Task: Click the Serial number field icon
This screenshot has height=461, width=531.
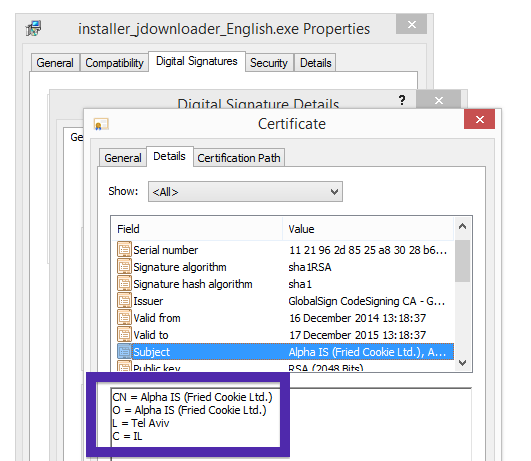Action: [x=124, y=250]
